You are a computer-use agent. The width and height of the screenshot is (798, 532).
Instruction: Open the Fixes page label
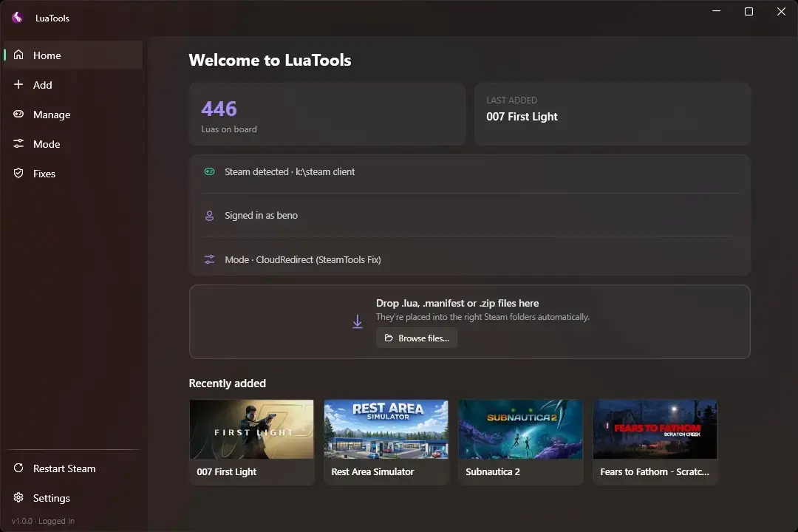tap(44, 174)
